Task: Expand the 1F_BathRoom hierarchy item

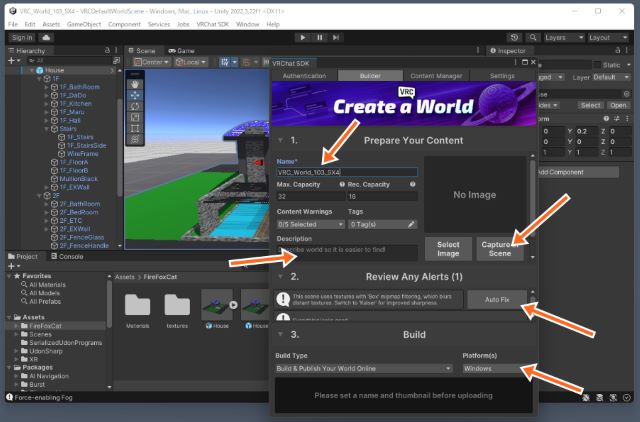Action: 47,87
